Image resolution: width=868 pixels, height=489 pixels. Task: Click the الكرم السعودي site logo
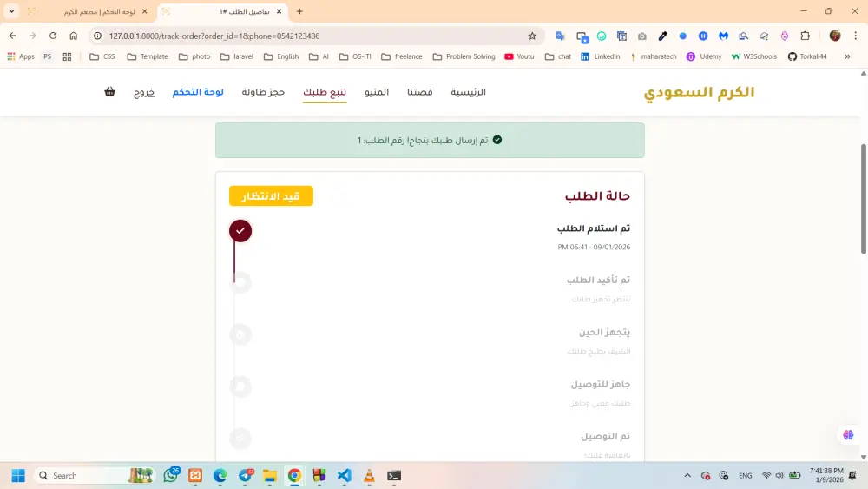pos(699,92)
